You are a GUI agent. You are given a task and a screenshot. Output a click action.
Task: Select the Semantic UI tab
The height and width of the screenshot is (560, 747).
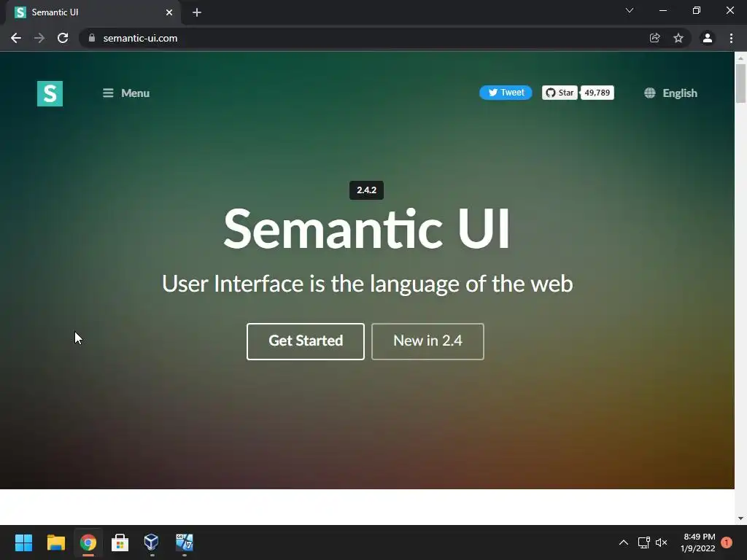click(93, 12)
